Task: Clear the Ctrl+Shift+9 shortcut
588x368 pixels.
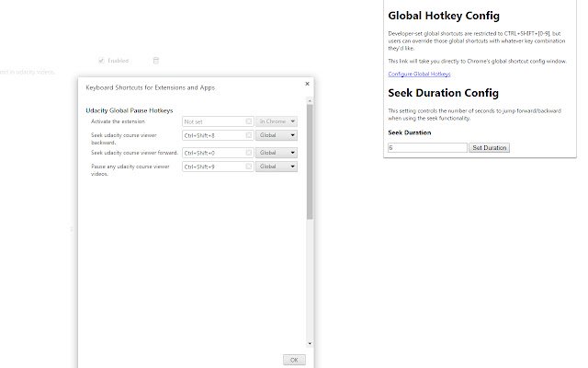Action: coord(249,167)
